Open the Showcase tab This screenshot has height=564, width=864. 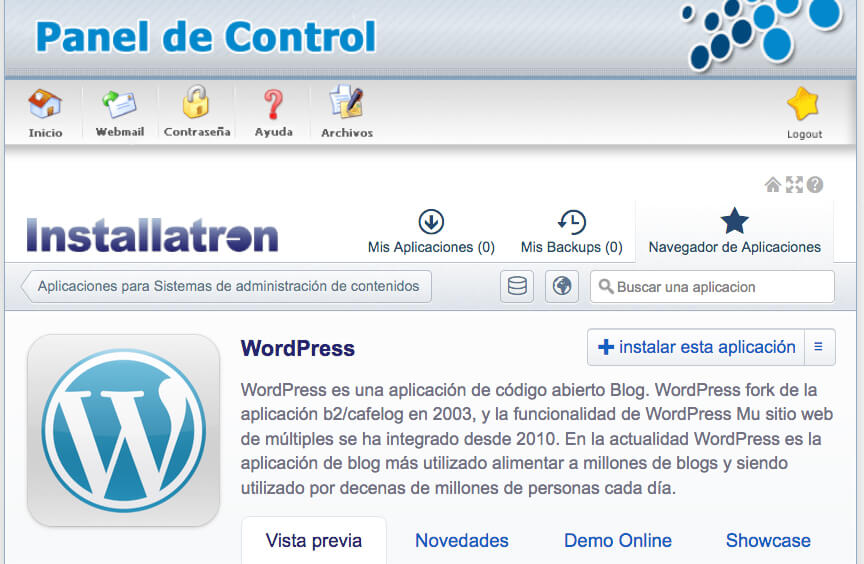click(x=768, y=540)
